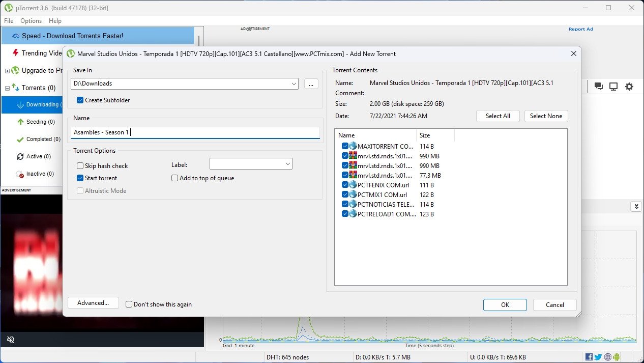Viewport: 644px width, 363px height.
Task: Open the File menu
Action: pos(9,21)
